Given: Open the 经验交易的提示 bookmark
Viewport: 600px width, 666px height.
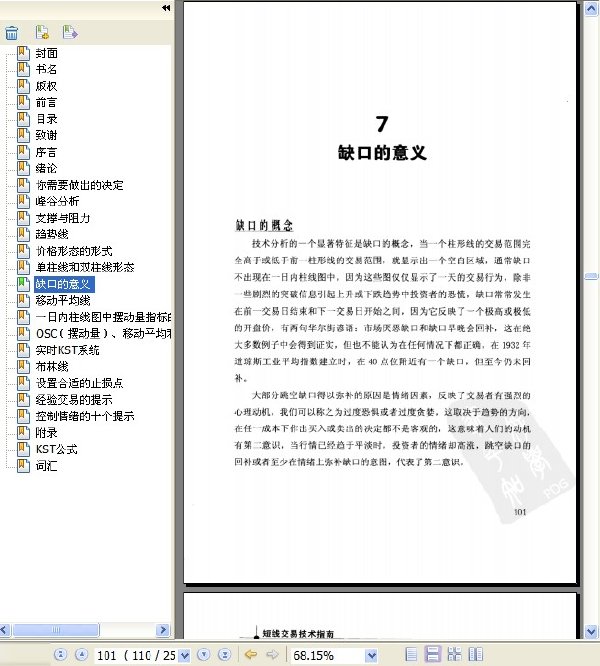Looking at the screenshot, I should [x=74, y=399].
